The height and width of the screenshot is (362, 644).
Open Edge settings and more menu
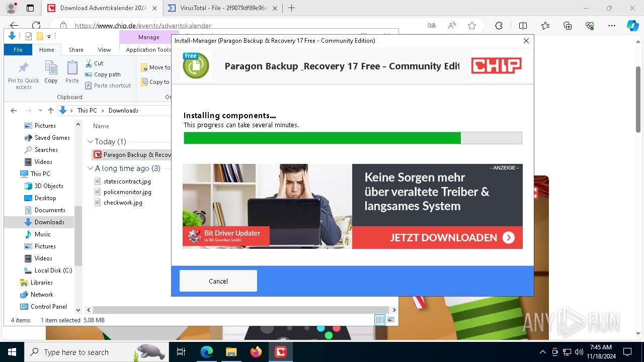(x=612, y=26)
